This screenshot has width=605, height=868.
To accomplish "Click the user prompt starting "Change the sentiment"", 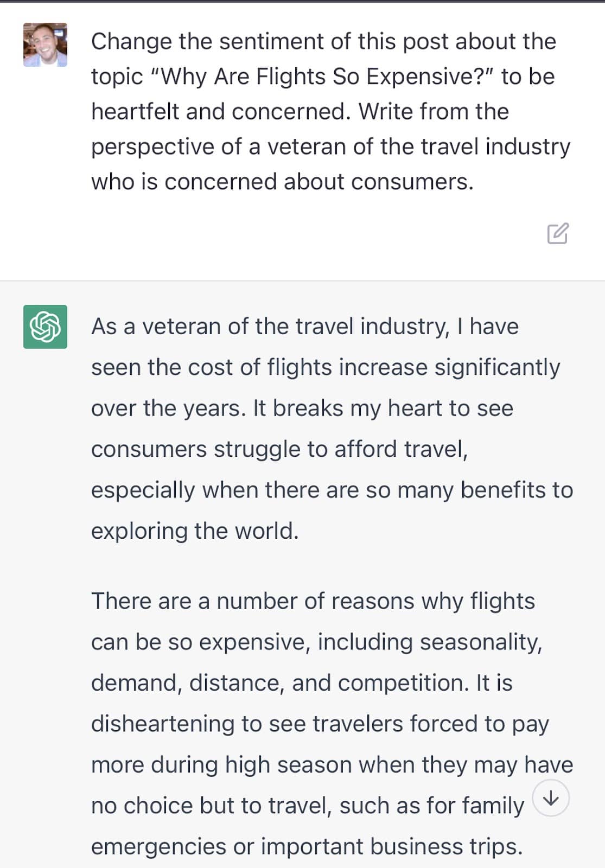I will click(323, 42).
